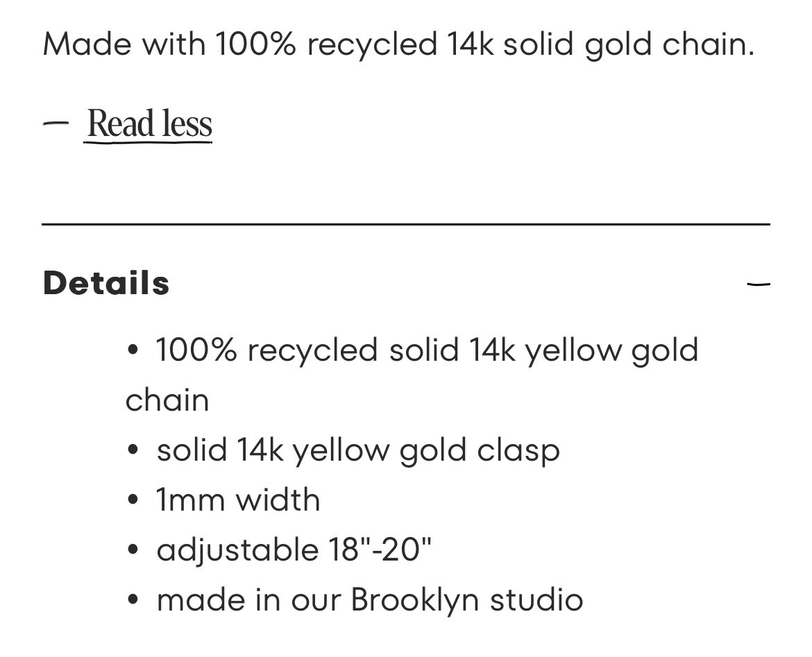Select the "adjustable 18"-20"" detail text
Image resolution: width=812 pixels, height=657 pixels.
294,549
